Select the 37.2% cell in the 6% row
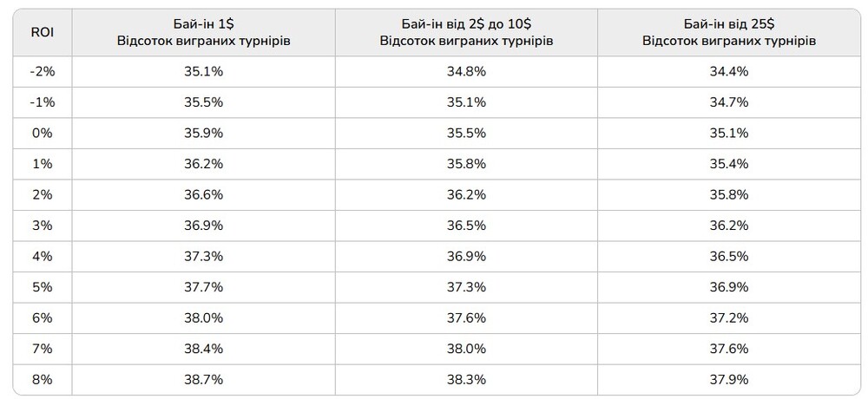Viewport: 868px width, 399px height. (x=729, y=318)
